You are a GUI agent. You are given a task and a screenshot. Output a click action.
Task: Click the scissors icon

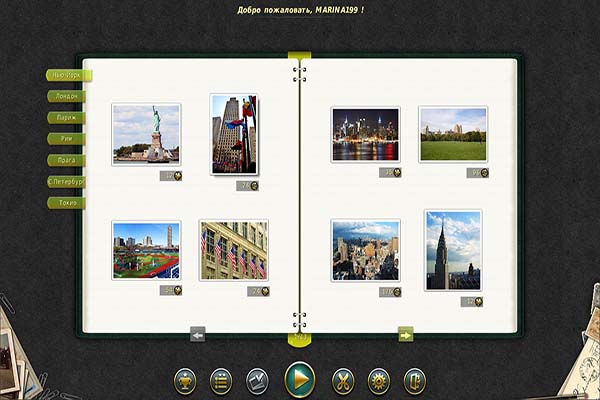pos(343,381)
